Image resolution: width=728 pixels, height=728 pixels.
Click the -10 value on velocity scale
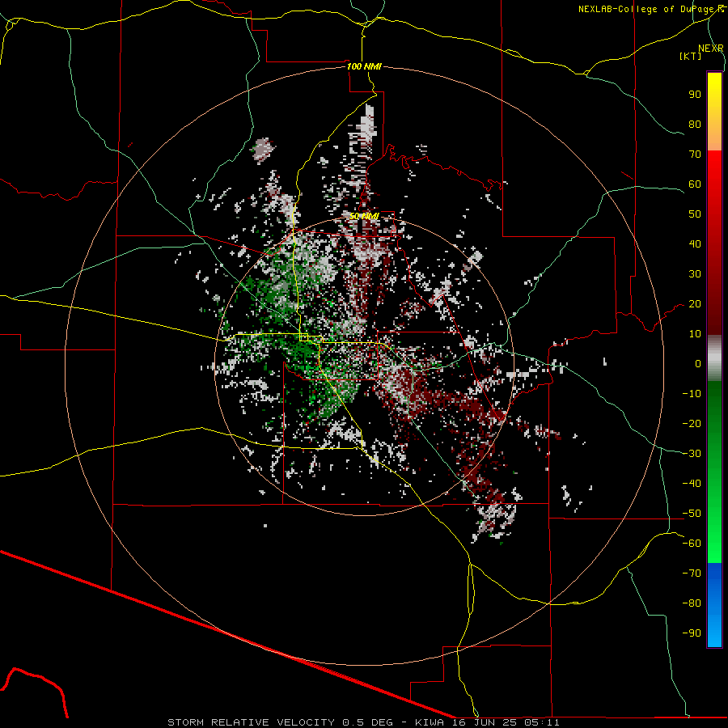click(692, 394)
